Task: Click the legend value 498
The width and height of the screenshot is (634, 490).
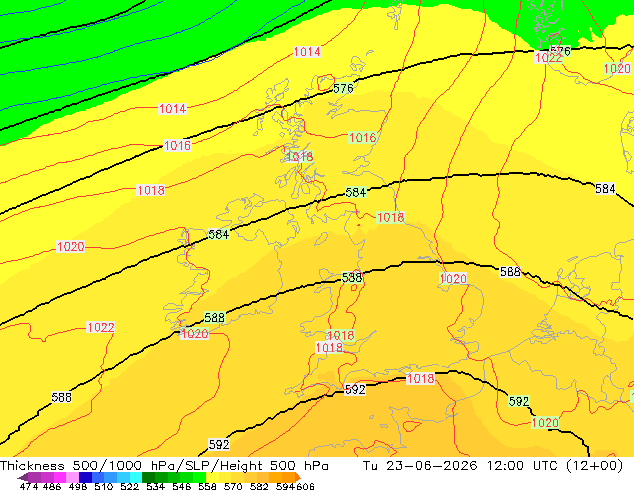Action: [78, 486]
